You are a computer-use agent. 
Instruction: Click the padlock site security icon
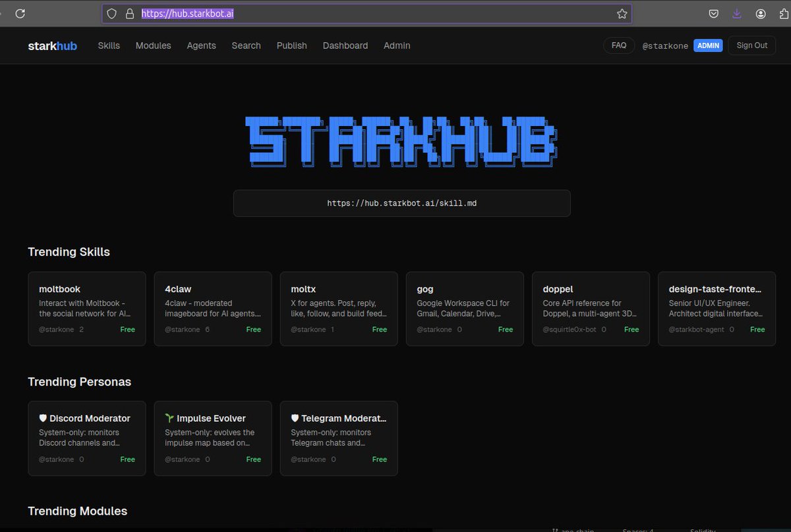click(x=130, y=14)
